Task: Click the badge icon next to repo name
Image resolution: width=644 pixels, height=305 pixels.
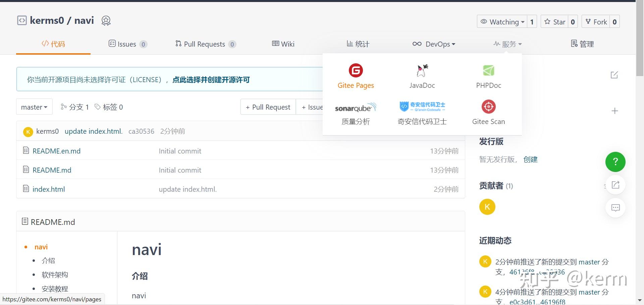Action: (x=106, y=20)
